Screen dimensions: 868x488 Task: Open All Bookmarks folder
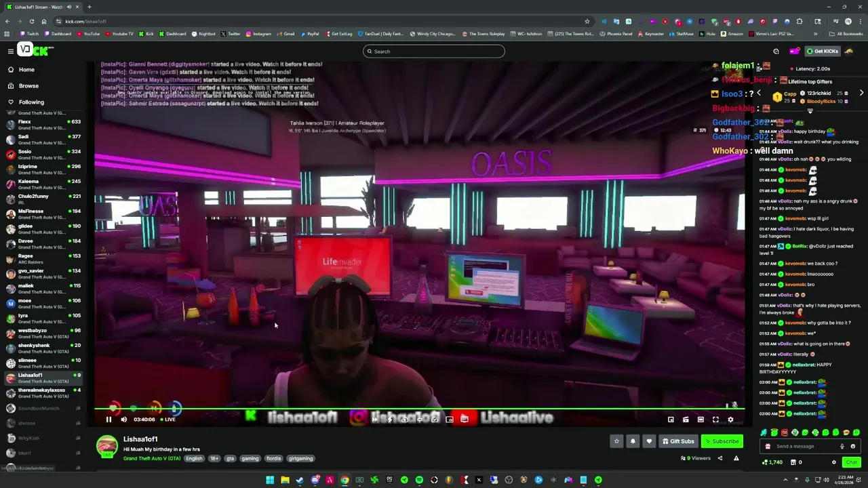click(846, 33)
